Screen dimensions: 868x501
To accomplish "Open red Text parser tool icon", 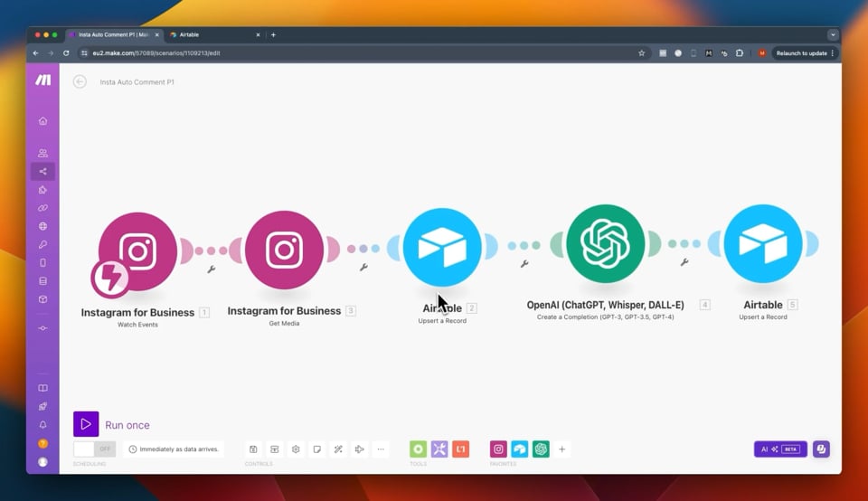I will [460, 449].
